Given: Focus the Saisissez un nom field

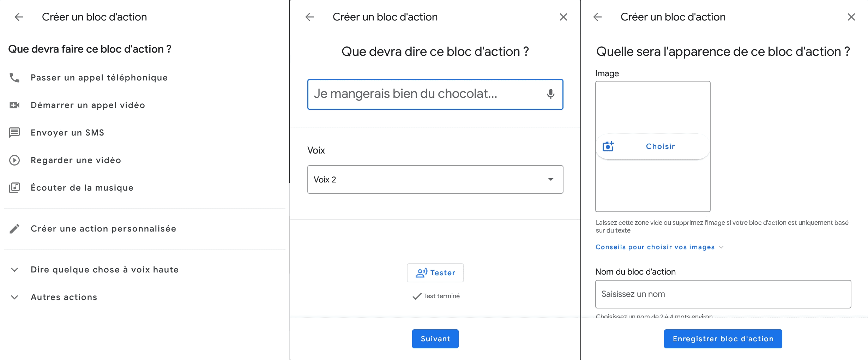Looking at the screenshot, I should coord(723,294).
